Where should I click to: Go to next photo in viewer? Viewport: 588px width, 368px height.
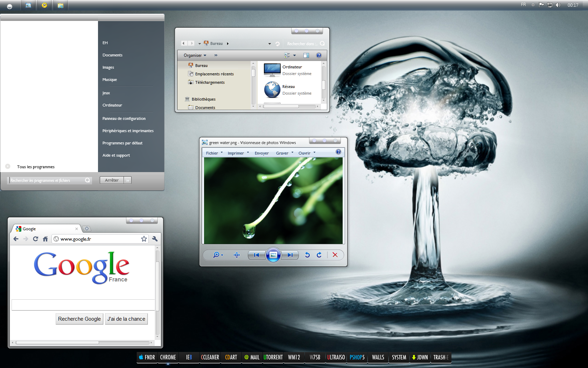pos(290,255)
